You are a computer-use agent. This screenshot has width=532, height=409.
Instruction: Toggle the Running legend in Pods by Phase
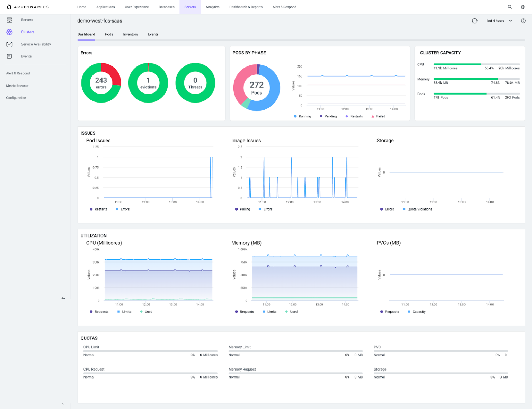point(302,116)
